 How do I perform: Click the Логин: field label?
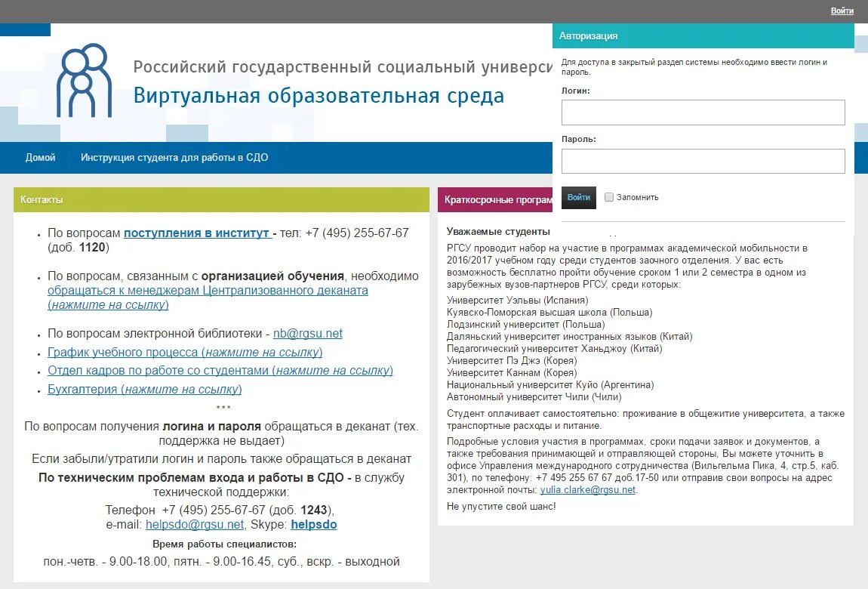[576, 91]
